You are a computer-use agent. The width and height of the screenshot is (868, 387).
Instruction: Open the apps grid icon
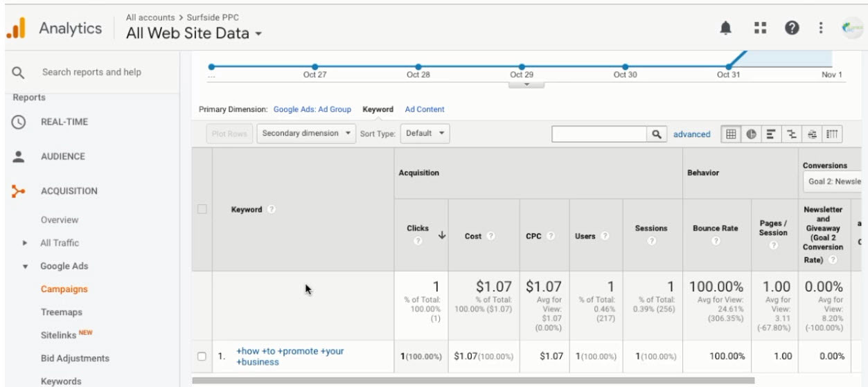pyautogui.click(x=761, y=28)
